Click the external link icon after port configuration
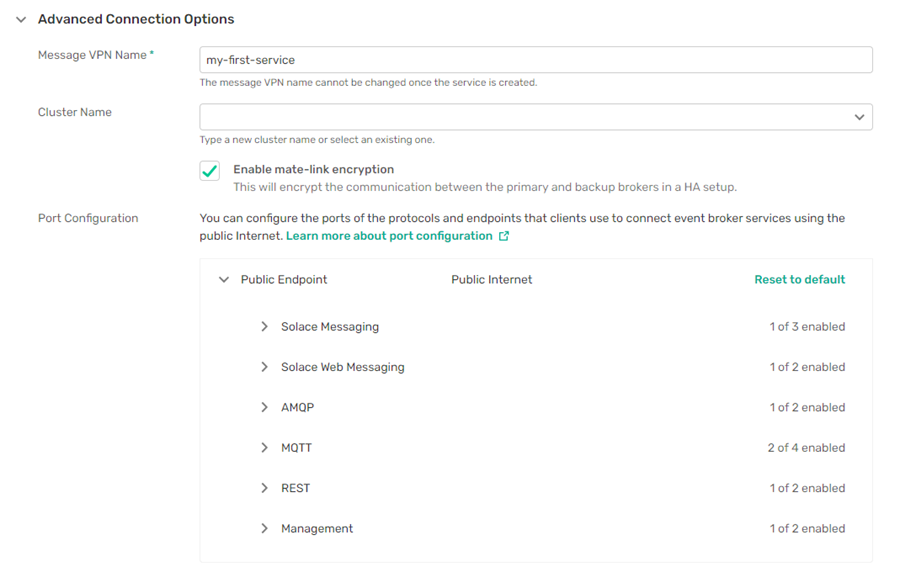Viewport: 900px width, 588px height. click(504, 236)
